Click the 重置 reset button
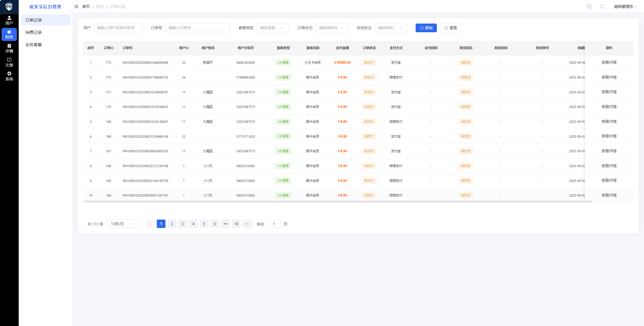Screen dimensions: 644x326 click(x=450, y=28)
